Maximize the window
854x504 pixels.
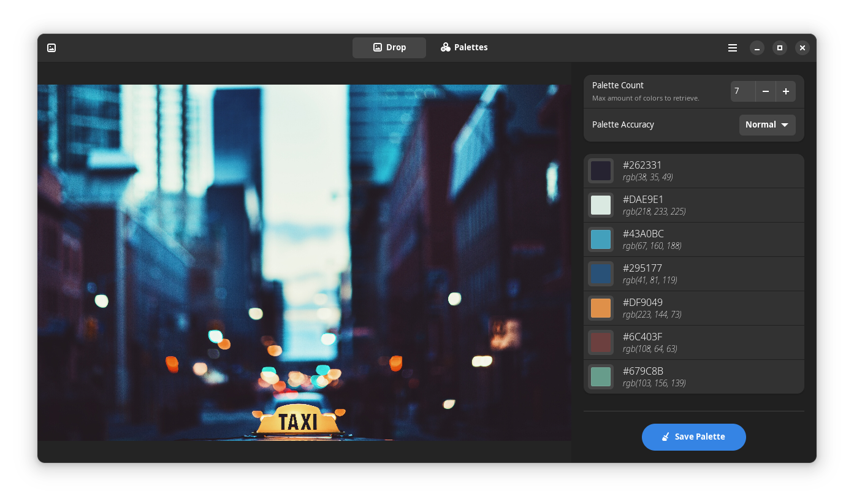click(x=780, y=48)
